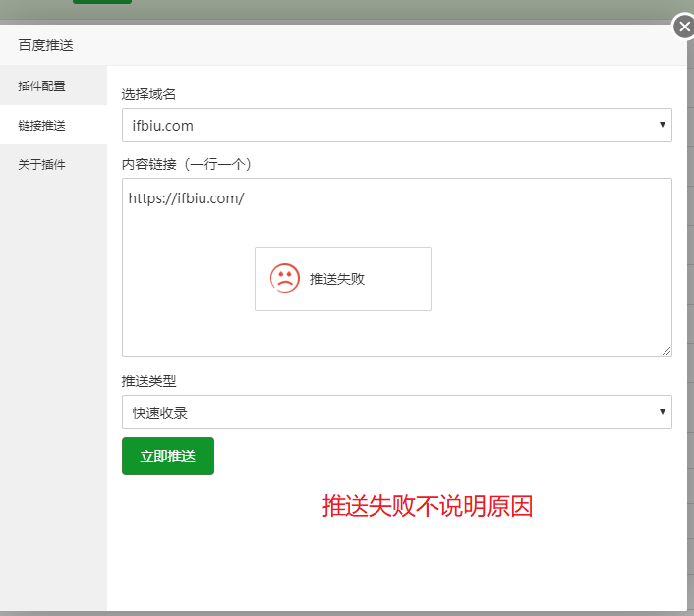Switch to the 关于插件 tab

pos(53,164)
